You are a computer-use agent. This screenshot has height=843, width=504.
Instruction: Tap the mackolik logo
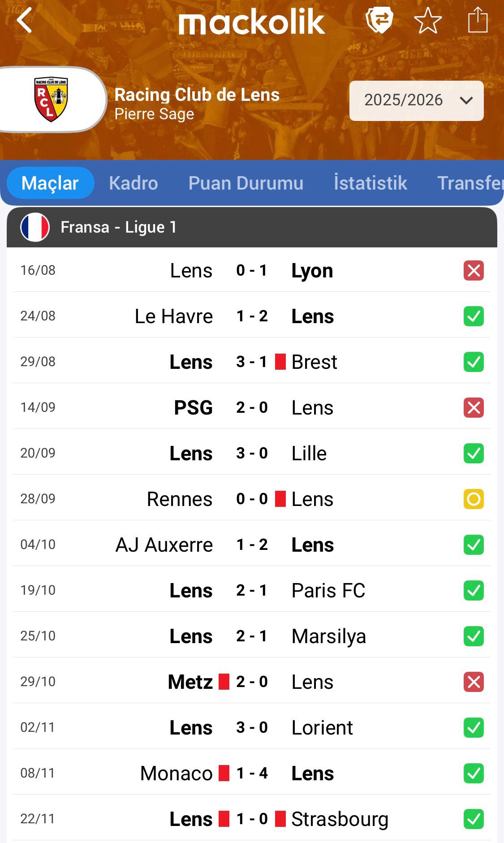pos(251,22)
